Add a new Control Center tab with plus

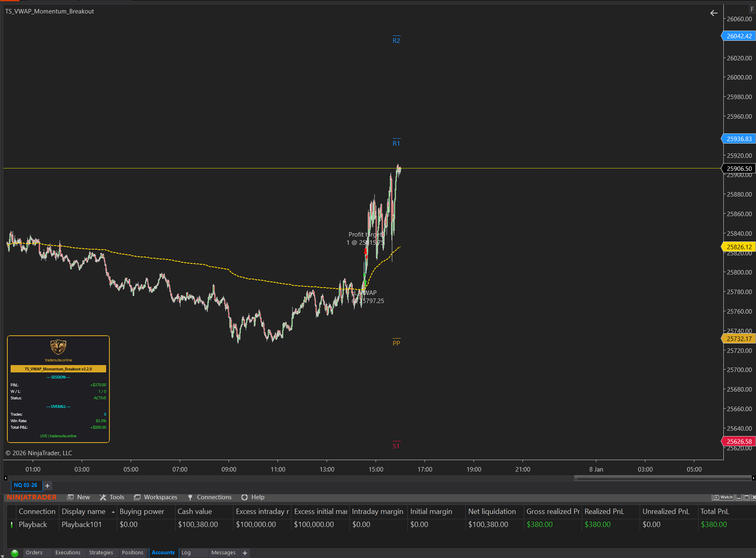[245, 553]
